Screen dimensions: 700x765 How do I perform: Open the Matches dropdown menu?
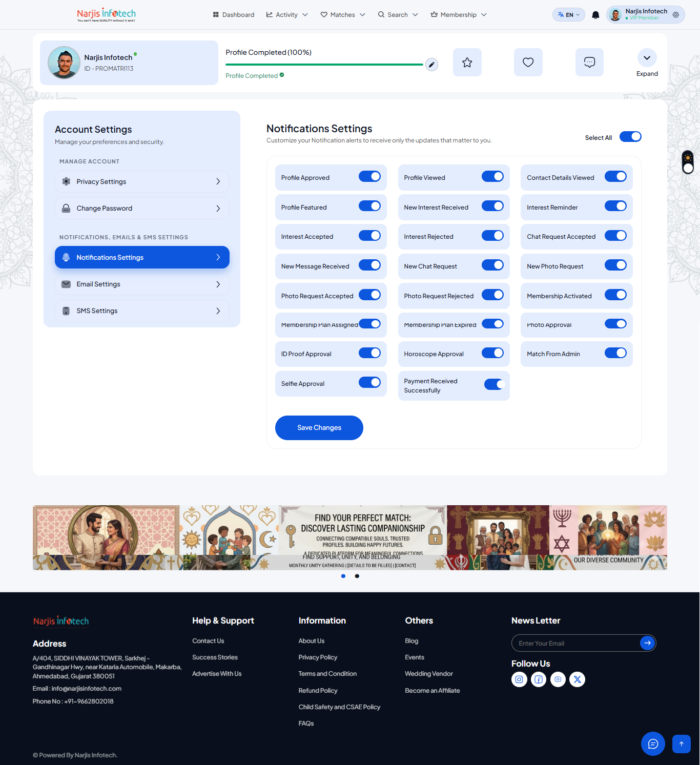(343, 15)
